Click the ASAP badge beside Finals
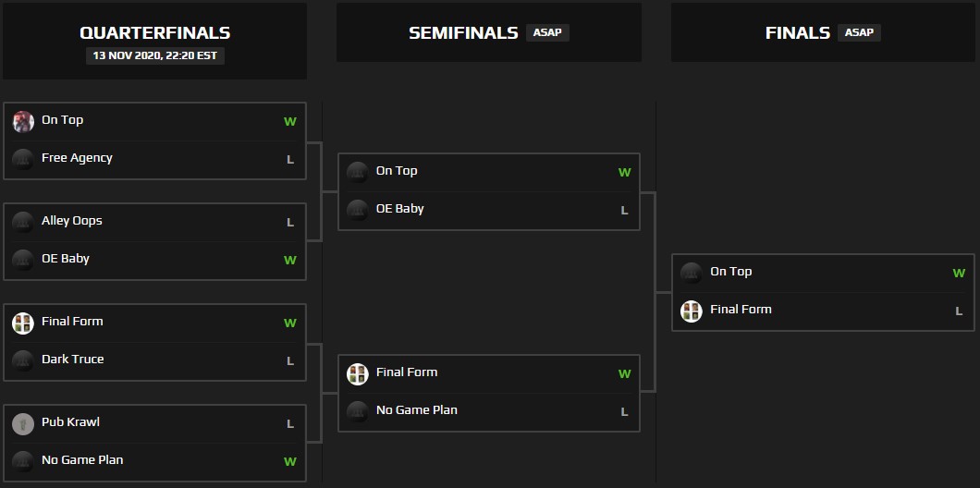This screenshot has width=980, height=488. 859,33
